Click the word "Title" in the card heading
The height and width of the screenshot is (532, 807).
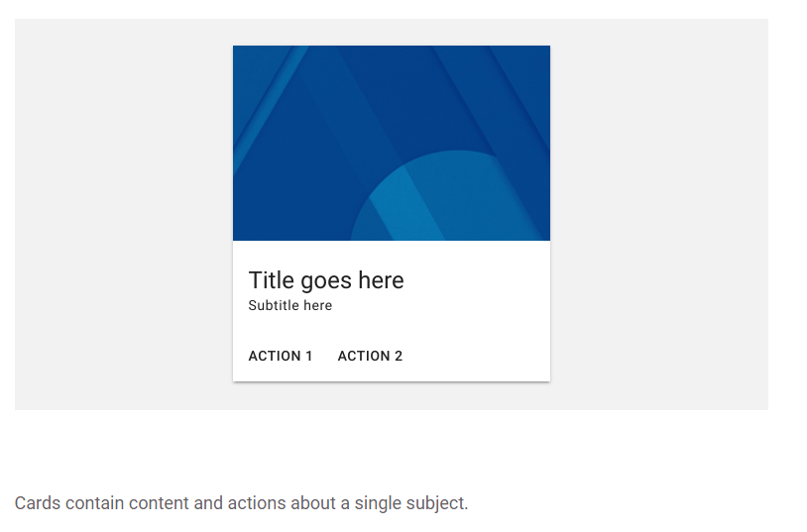coord(271,280)
